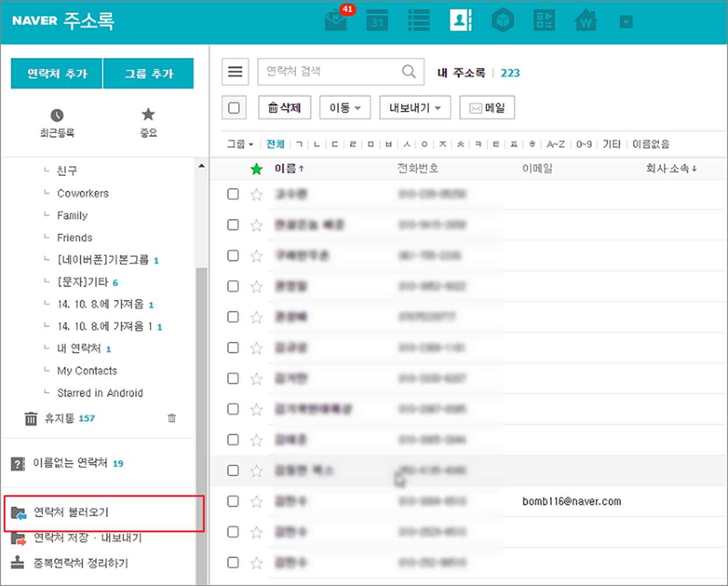Select the 이름없음 index tab
Screen dimensions: 728x586
[651, 144]
